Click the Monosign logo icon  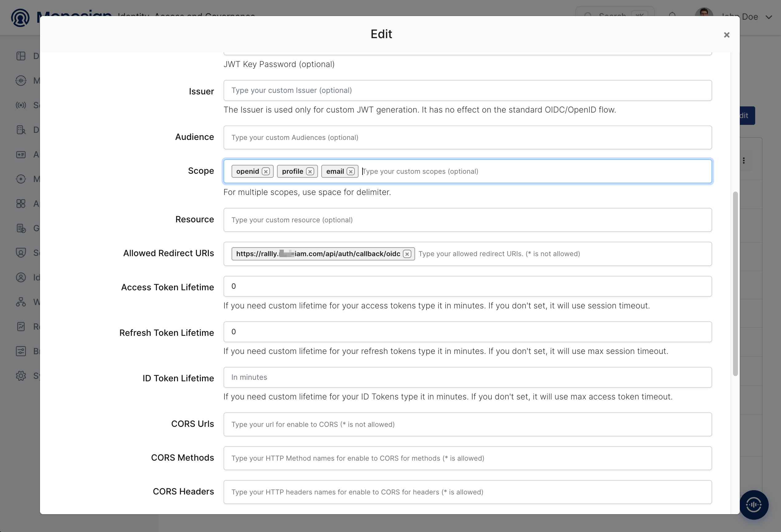pos(20,18)
